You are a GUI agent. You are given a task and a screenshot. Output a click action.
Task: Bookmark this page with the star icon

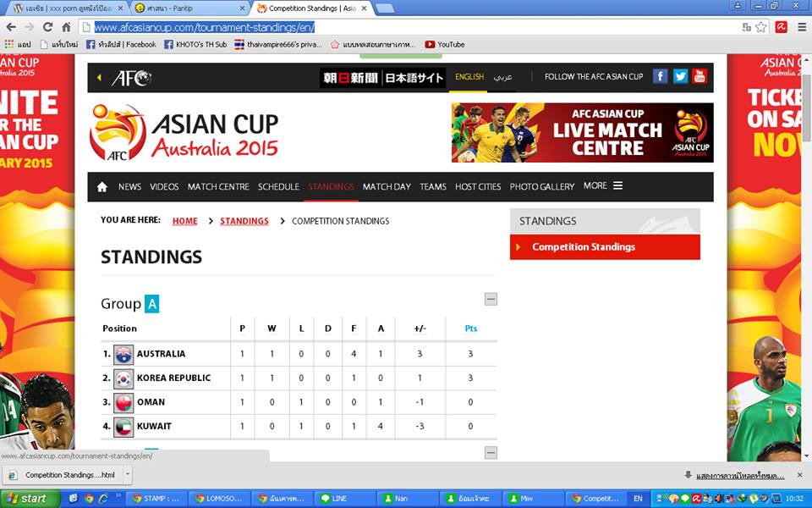pos(760,27)
